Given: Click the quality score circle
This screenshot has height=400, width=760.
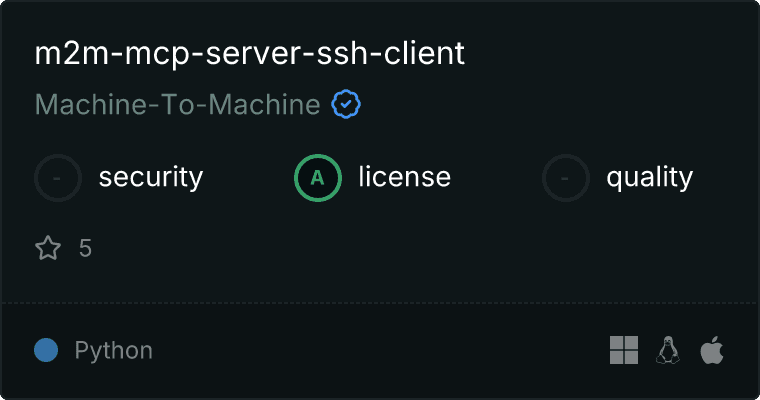Looking at the screenshot, I should 566,178.
